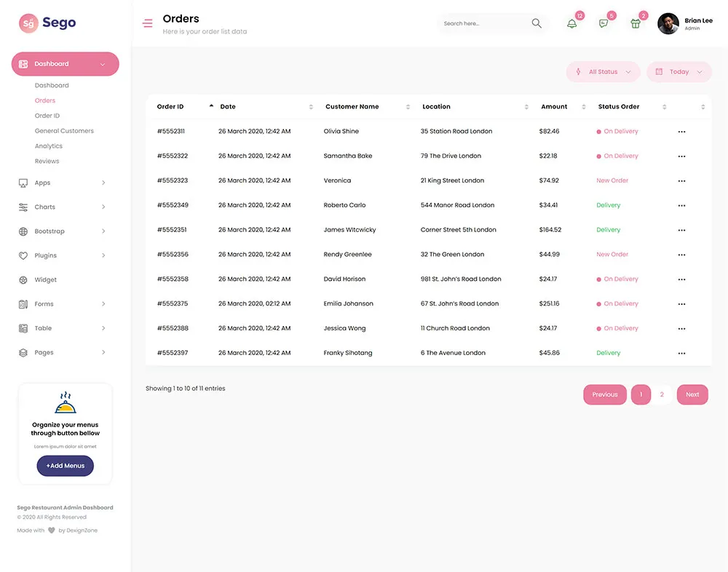The width and height of the screenshot is (728, 572).
Task: Open more options for Franky Sihotang's order
Action: point(681,354)
